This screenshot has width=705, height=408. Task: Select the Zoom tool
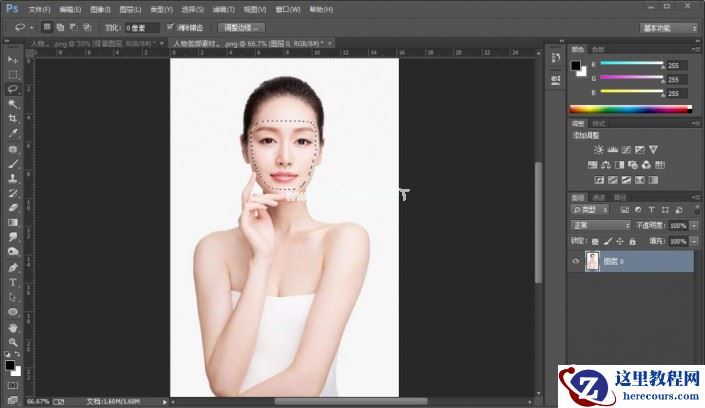pyautogui.click(x=13, y=342)
